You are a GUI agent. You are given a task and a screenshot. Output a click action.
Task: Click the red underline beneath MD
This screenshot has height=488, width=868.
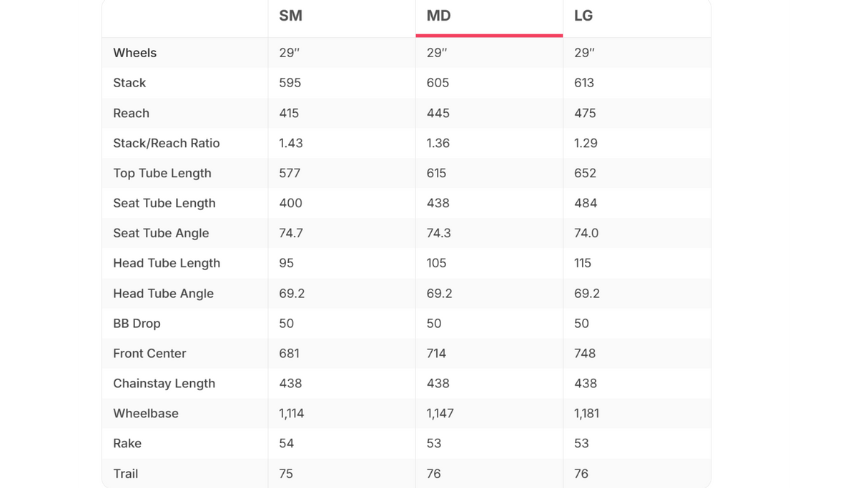(489, 35)
